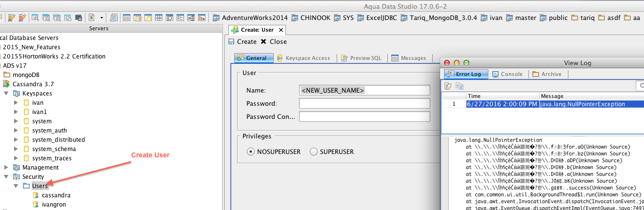This screenshot has height=210, width=644.
Task: Open the ExcelJDBC server shortcut
Action: point(378,18)
